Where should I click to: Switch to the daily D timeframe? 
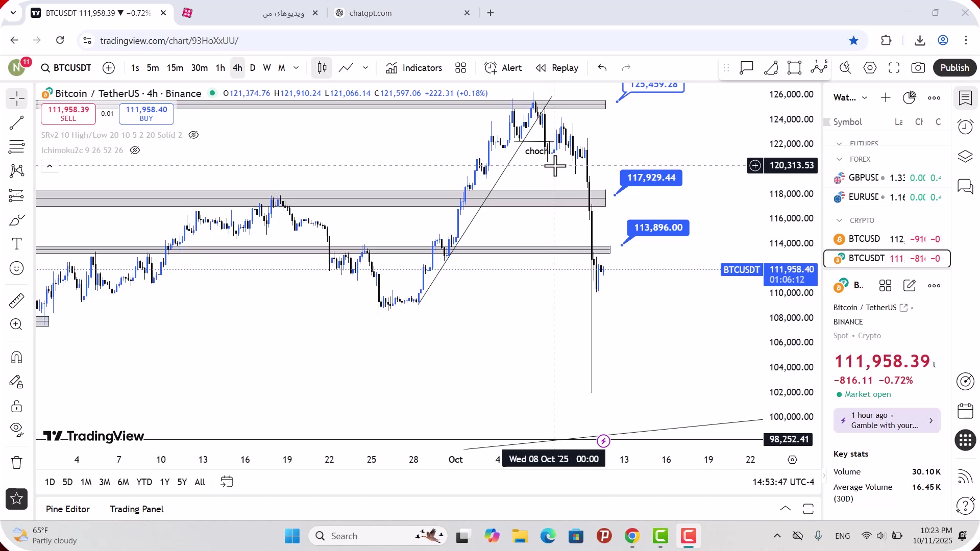[x=252, y=68]
